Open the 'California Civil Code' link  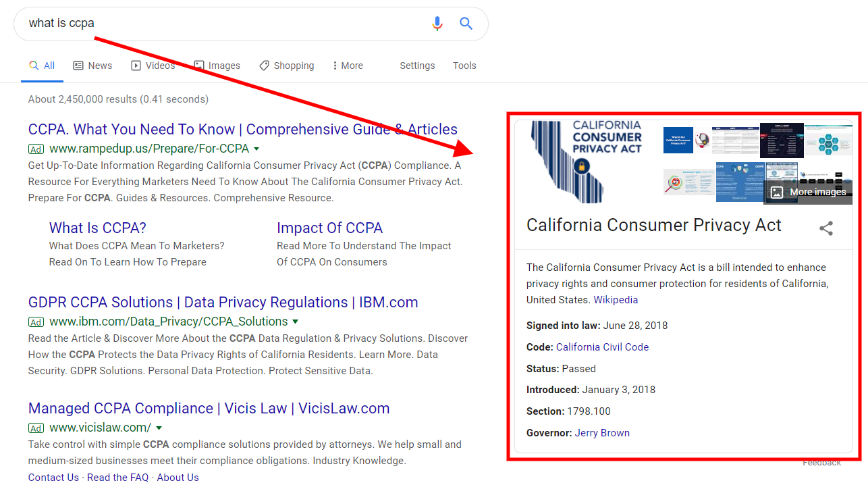(x=602, y=347)
